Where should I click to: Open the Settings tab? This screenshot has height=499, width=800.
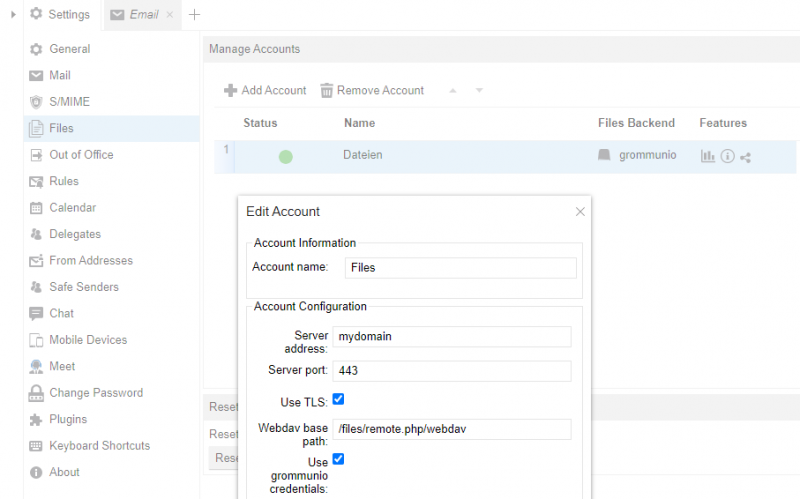(x=60, y=15)
